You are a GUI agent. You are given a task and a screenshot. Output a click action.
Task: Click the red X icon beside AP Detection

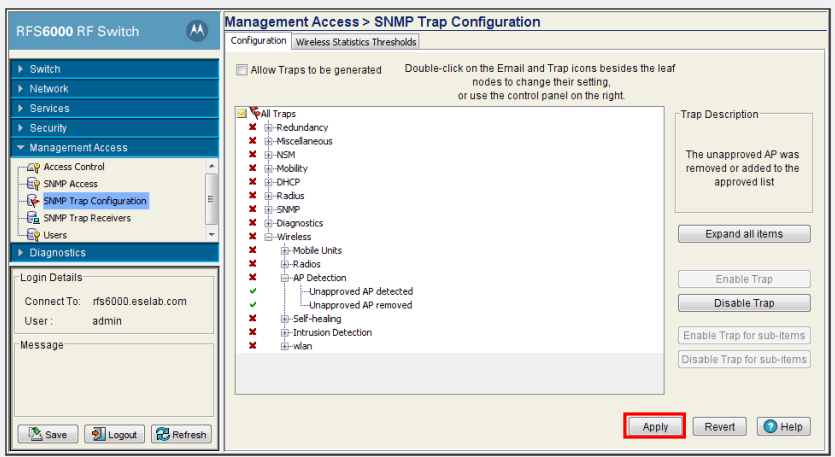coord(253,277)
